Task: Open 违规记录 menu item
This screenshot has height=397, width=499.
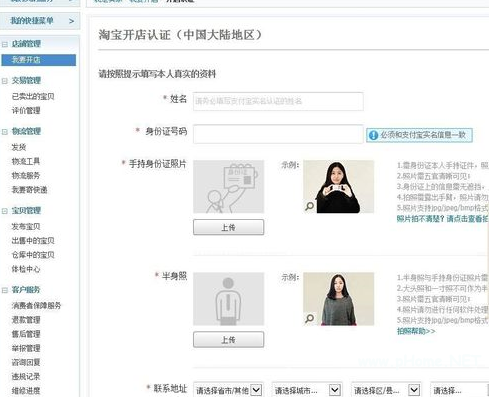Action: pos(26,377)
